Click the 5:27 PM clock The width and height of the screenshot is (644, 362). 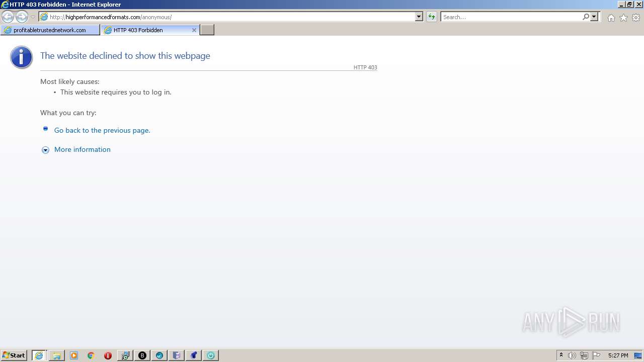tap(618, 355)
